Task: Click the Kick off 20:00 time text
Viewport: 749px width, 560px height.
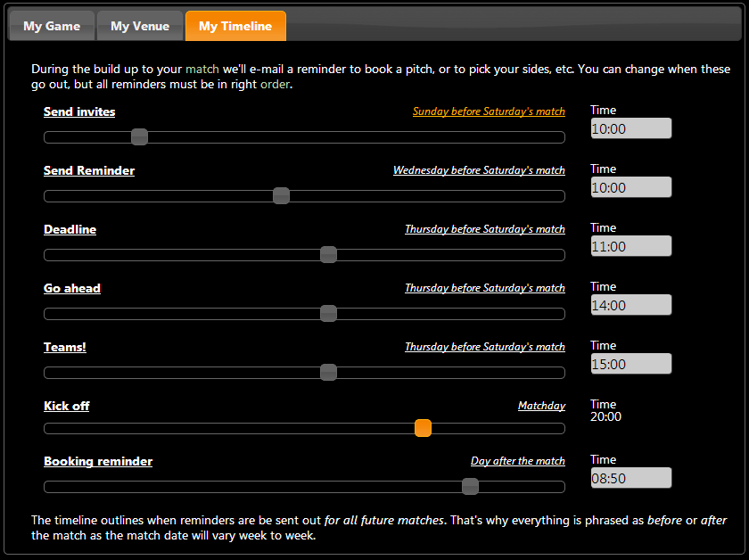Action: click(x=605, y=416)
